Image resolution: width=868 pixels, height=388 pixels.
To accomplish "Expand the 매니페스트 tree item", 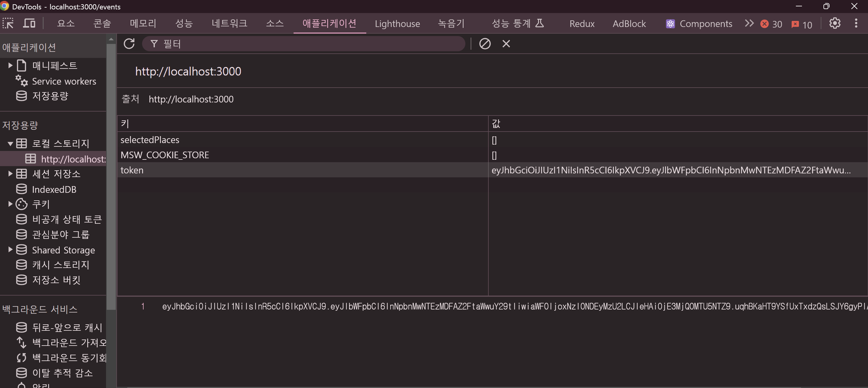I will [x=10, y=65].
